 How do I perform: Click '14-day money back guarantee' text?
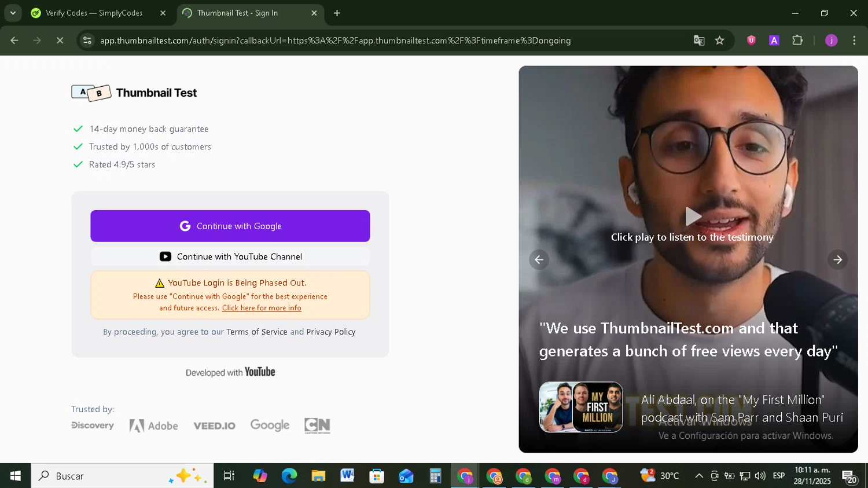[x=149, y=129]
